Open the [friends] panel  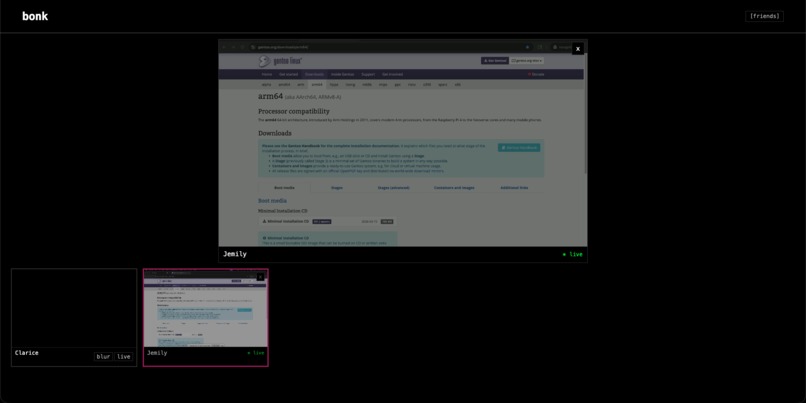pyautogui.click(x=764, y=16)
